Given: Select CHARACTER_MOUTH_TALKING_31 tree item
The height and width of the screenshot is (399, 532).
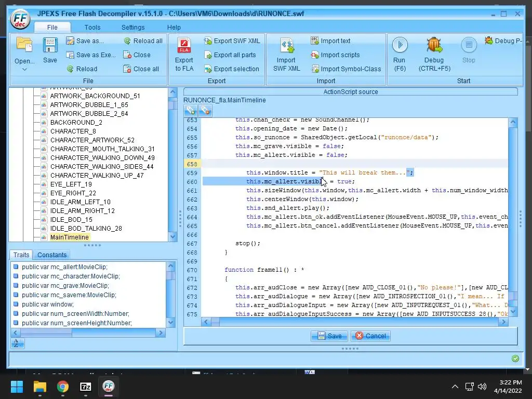Looking at the screenshot, I should pos(102,149).
